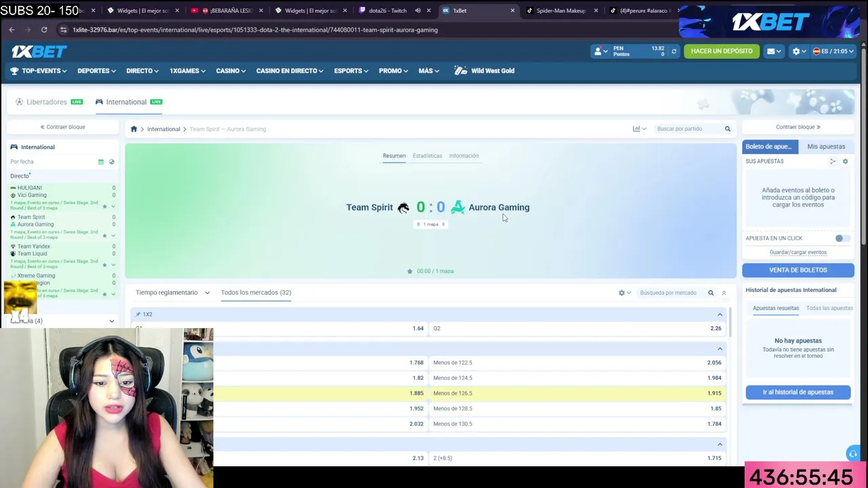Viewport: 868px width, 488px height.
Task: Open the site settings gear dropdown
Action: tap(799, 52)
